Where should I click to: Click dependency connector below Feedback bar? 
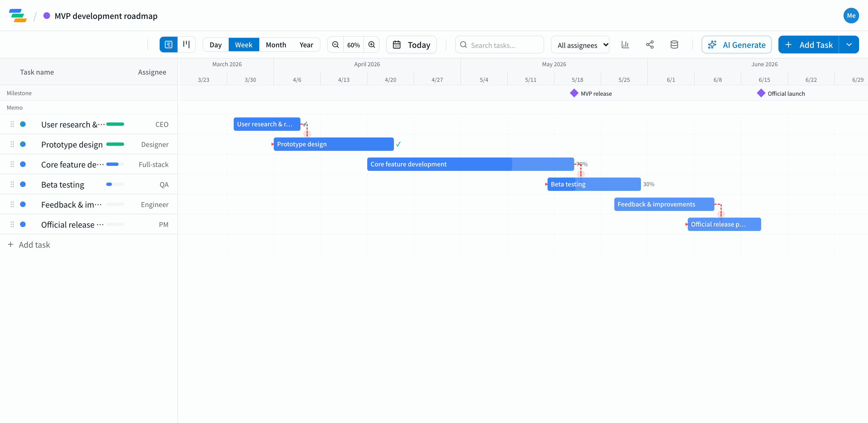point(721,214)
